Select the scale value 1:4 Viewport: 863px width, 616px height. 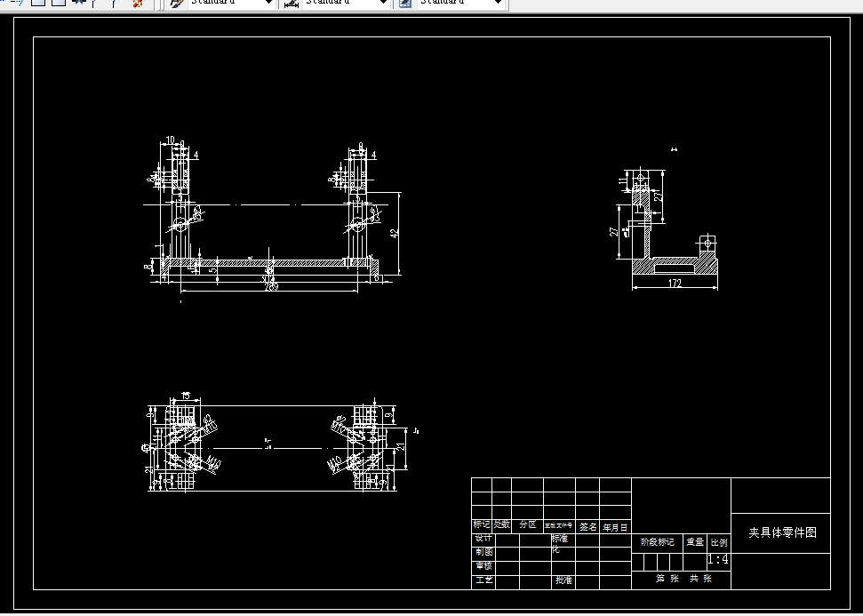718,560
